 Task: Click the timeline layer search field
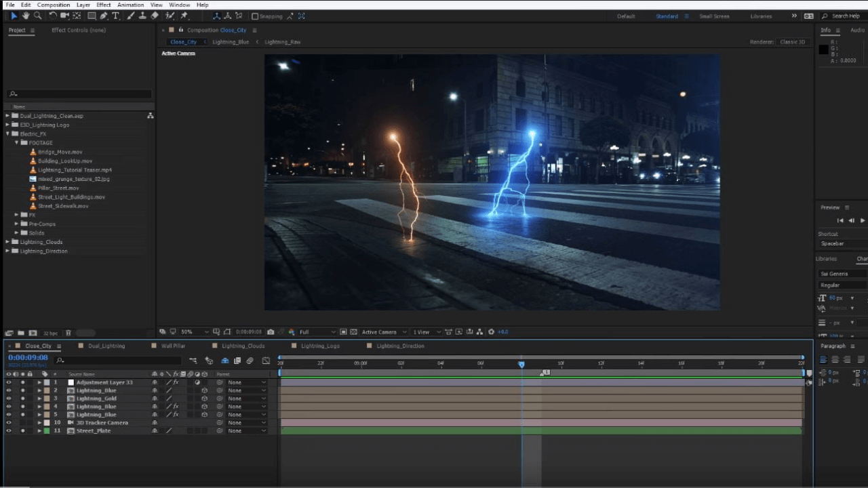115,360
